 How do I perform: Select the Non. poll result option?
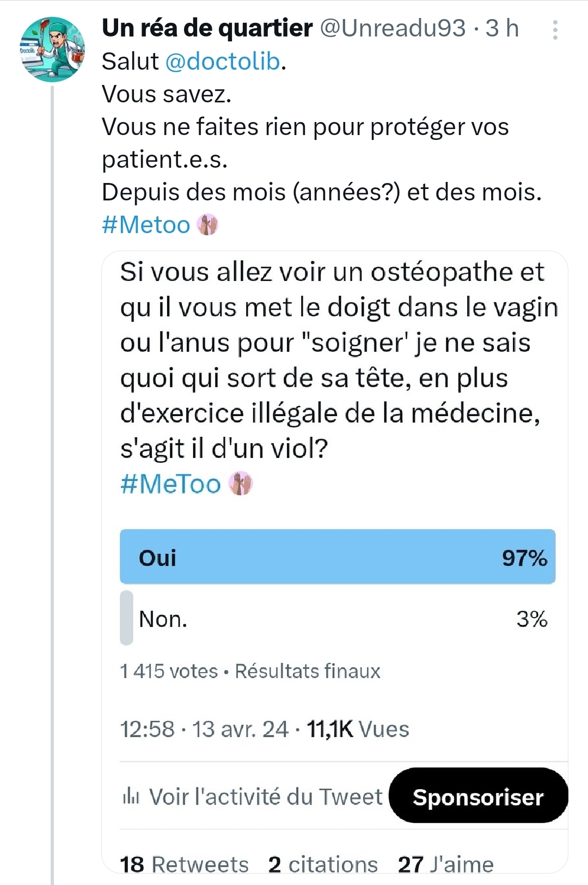click(338, 619)
